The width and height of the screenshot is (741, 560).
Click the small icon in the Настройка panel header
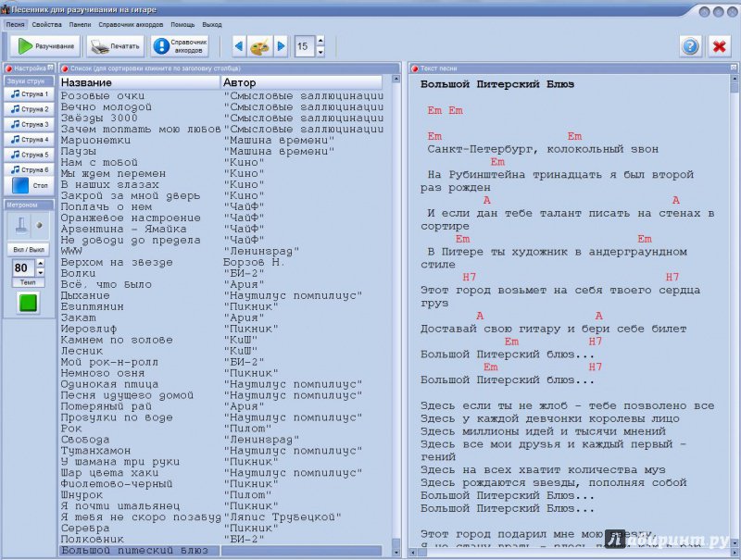pyautogui.click(x=51, y=68)
